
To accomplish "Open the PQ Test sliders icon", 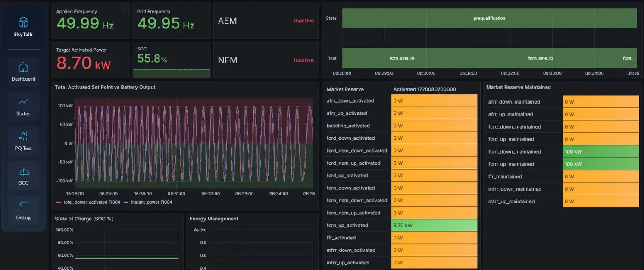I will click(23, 136).
